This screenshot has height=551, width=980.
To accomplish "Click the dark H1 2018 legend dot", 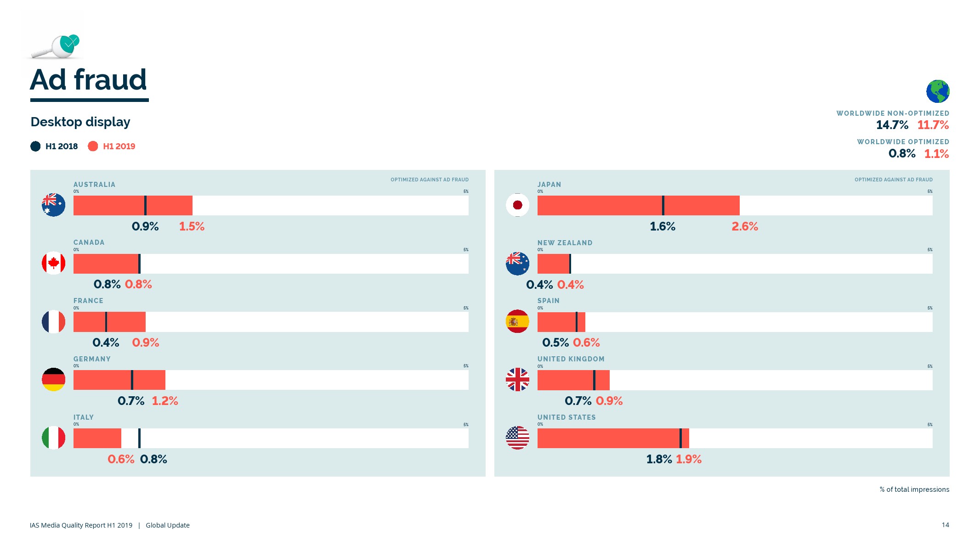I will click(x=35, y=146).
